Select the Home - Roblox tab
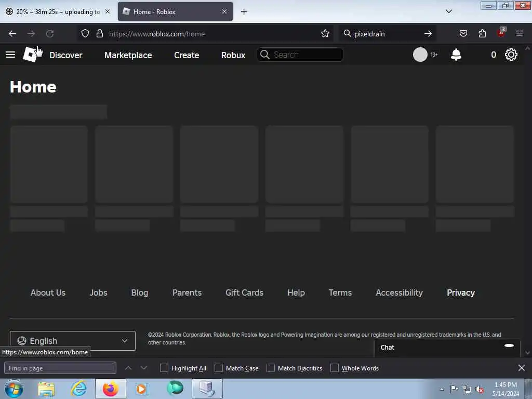 175,11
